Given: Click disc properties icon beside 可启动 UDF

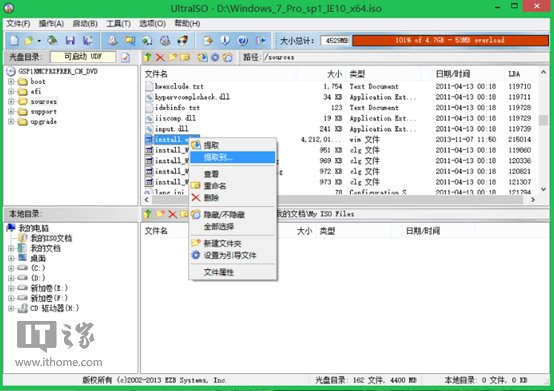Looking at the screenshot, I should pos(125,57).
